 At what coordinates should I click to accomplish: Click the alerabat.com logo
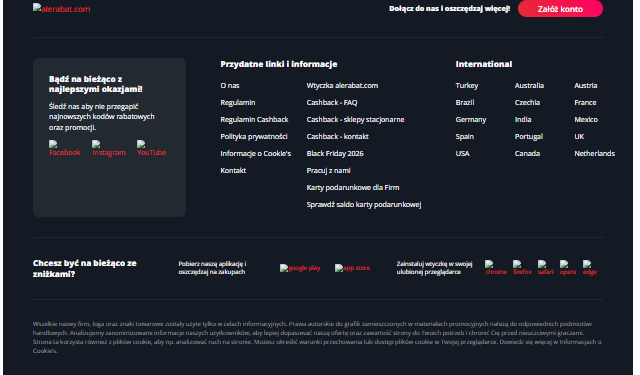pyautogui.click(x=62, y=9)
